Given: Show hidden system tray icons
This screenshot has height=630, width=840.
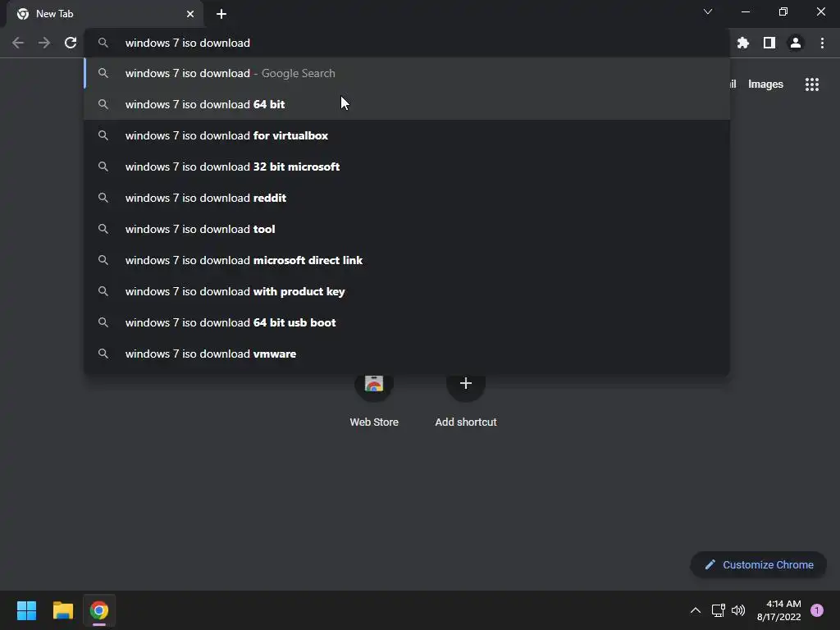Looking at the screenshot, I should [695, 610].
